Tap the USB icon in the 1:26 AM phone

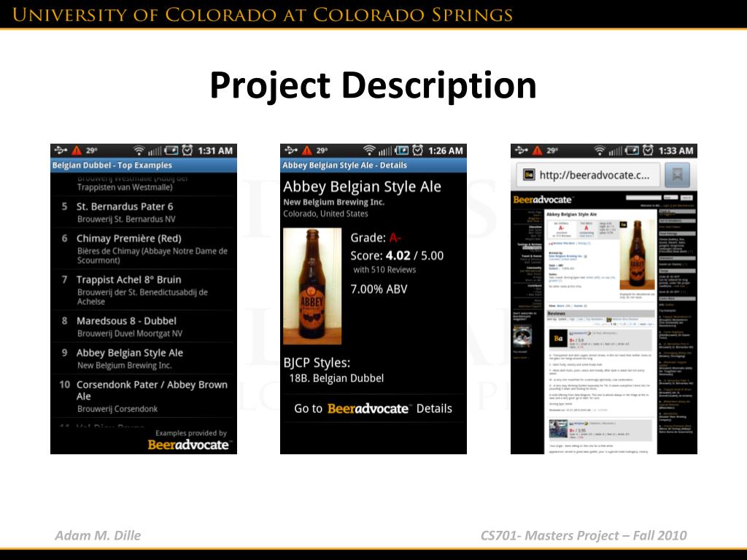point(290,150)
